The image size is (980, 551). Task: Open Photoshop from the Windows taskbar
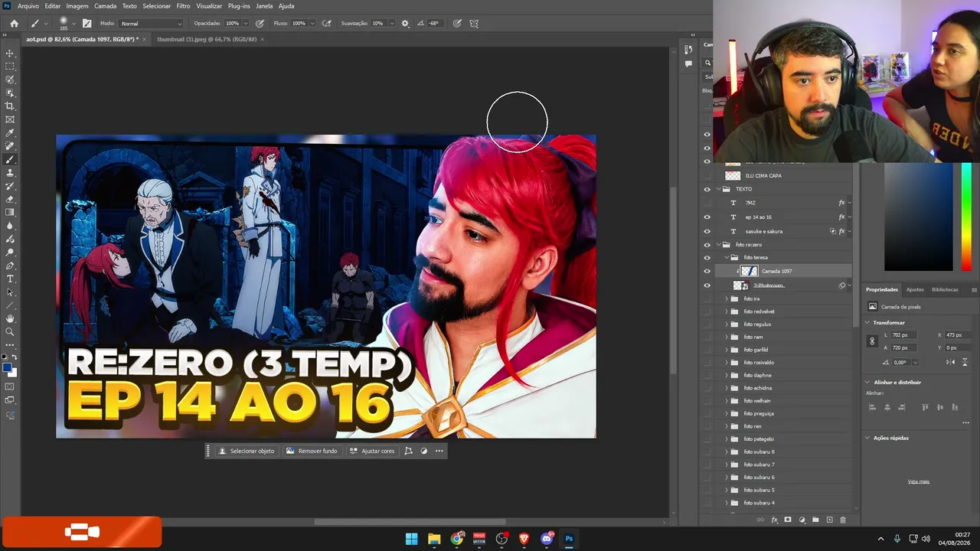point(569,539)
